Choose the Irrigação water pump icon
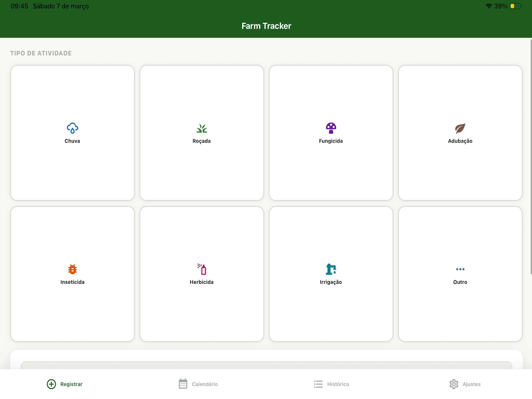This screenshot has height=399, width=532. [331, 269]
